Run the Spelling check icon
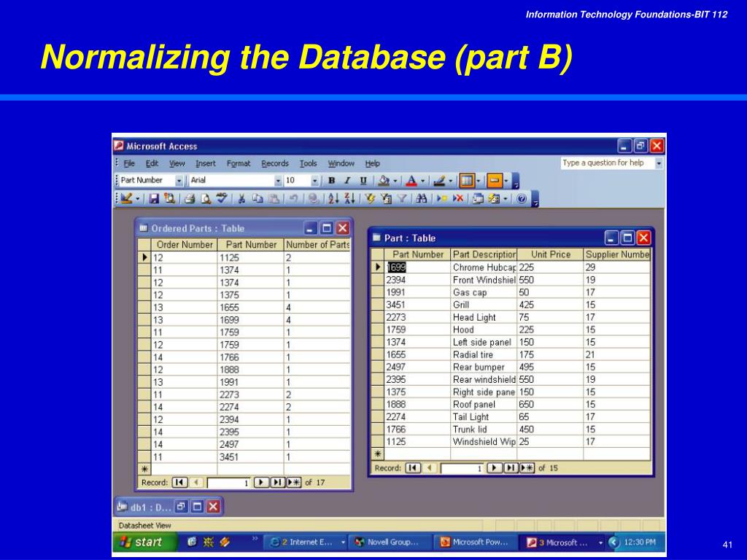Image resolution: width=747 pixels, height=560 pixels. [222, 198]
